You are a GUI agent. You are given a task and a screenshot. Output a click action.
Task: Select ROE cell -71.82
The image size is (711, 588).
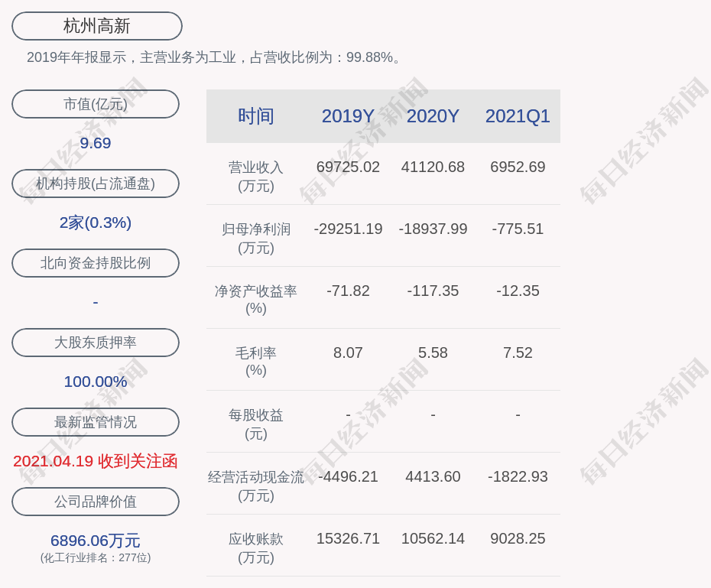348,291
